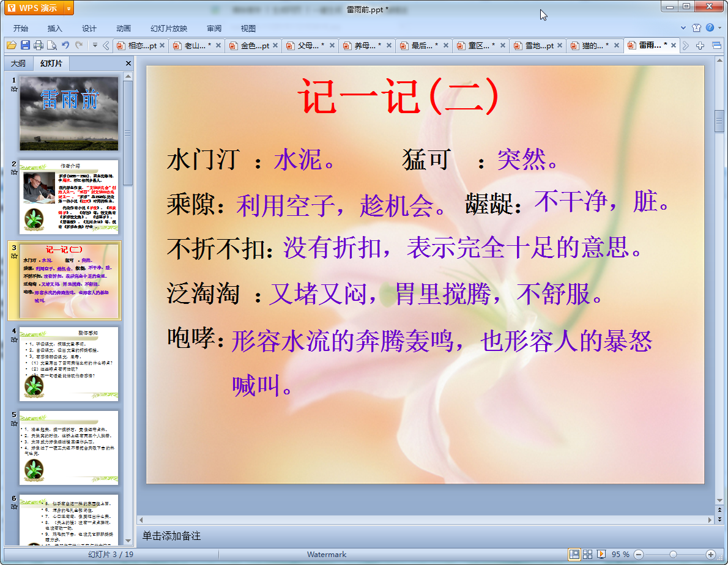The height and width of the screenshot is (565, 728).
Task: Go to next slide double-arrow button
Action: click(x=719, y=519)
